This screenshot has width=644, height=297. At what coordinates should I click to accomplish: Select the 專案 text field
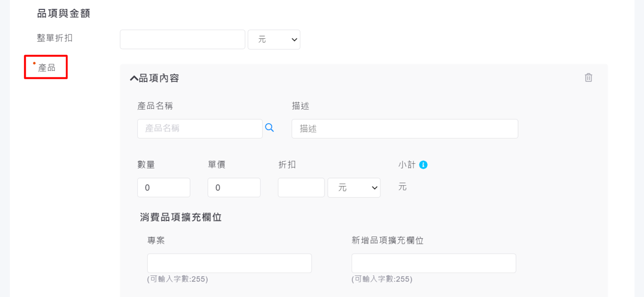(229, 263)
